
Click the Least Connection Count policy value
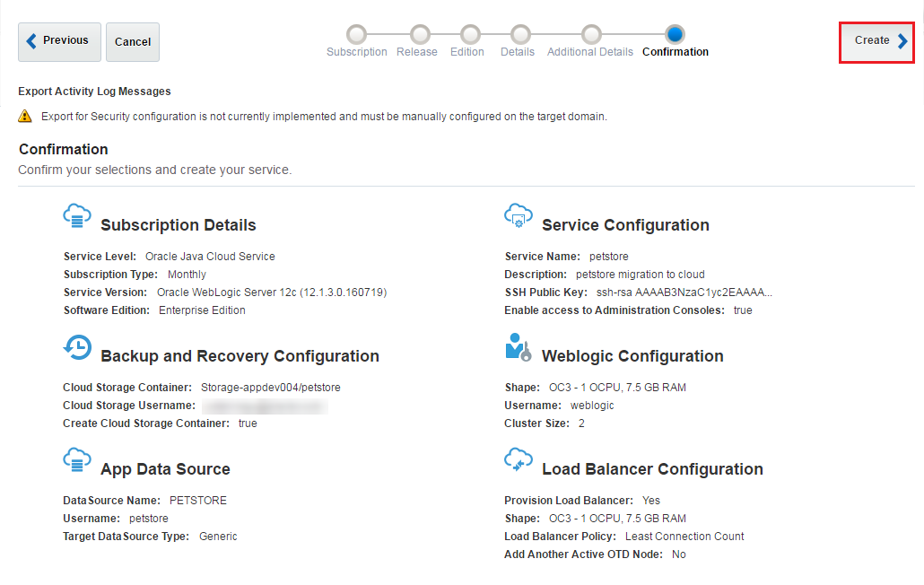coord(684,537)
